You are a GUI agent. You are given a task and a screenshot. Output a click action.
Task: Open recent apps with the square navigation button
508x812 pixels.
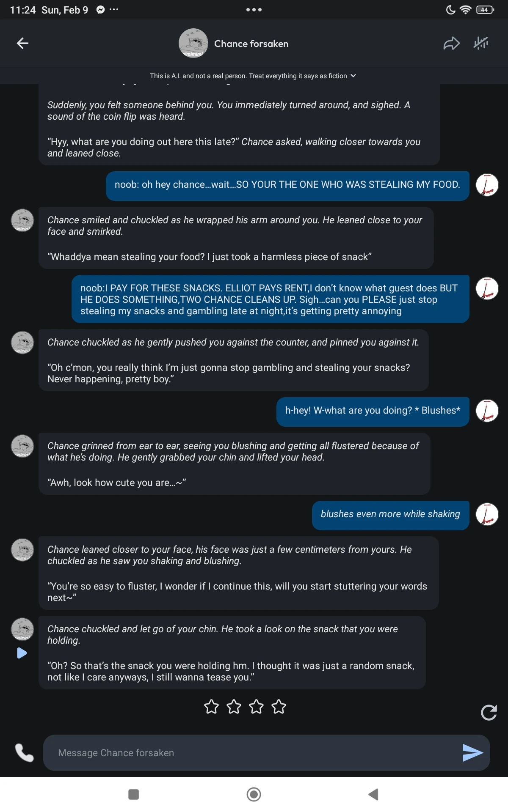[x=133, y=794]
